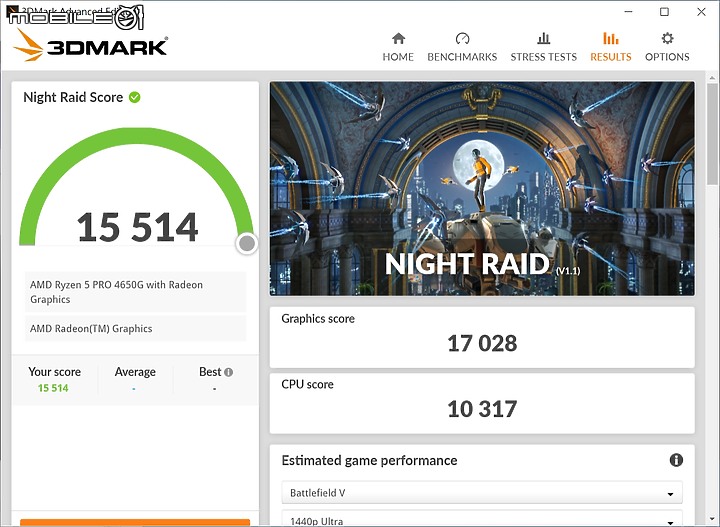Click the Graphics score label
Viewport: 720px width, 527px height.
point(318,319)
